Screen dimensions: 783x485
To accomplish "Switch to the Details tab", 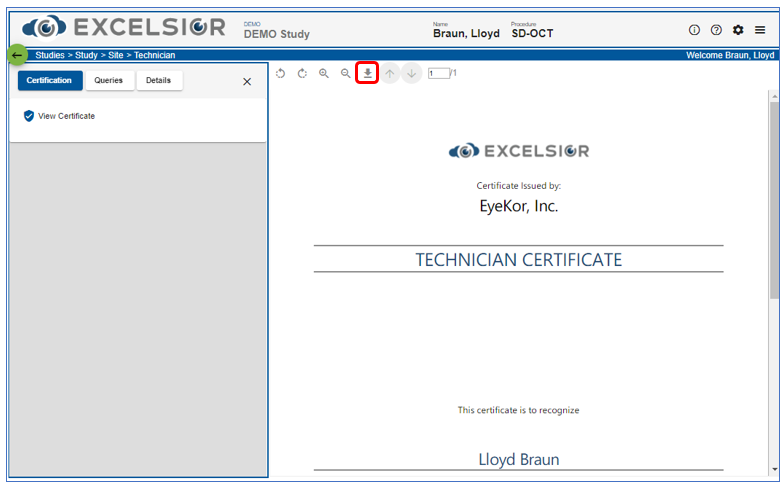I will [159, 80].
